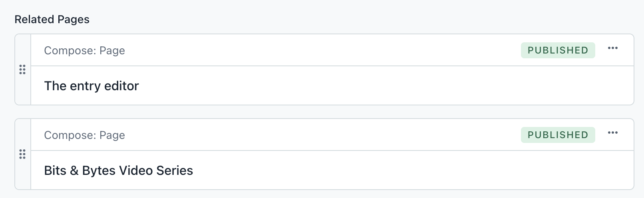Click the blank header space in The entry editor card
This screenshot has height=198, width=644.
click(x=320, y=50)
